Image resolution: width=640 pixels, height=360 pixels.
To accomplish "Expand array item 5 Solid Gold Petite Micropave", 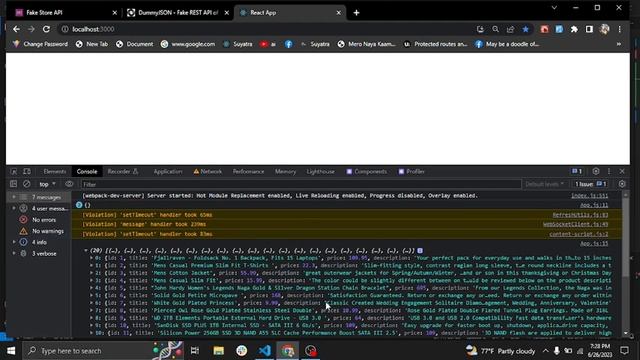I will pyautogui.click(x=91, y=295).
